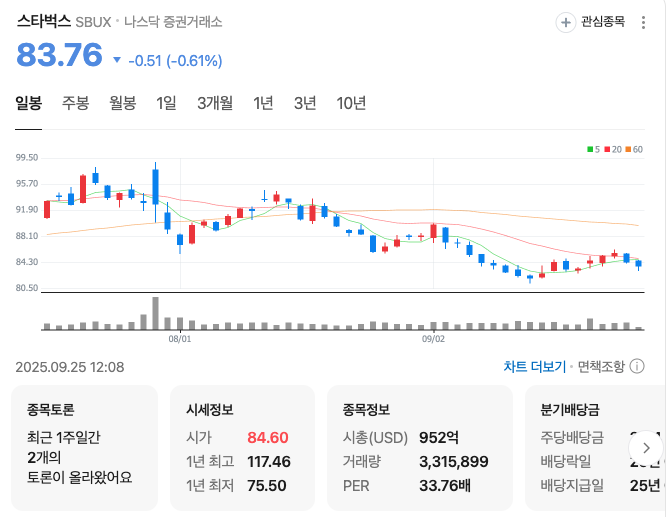
Task: Click the orange 60-day moving average legend
Action: 634,149
